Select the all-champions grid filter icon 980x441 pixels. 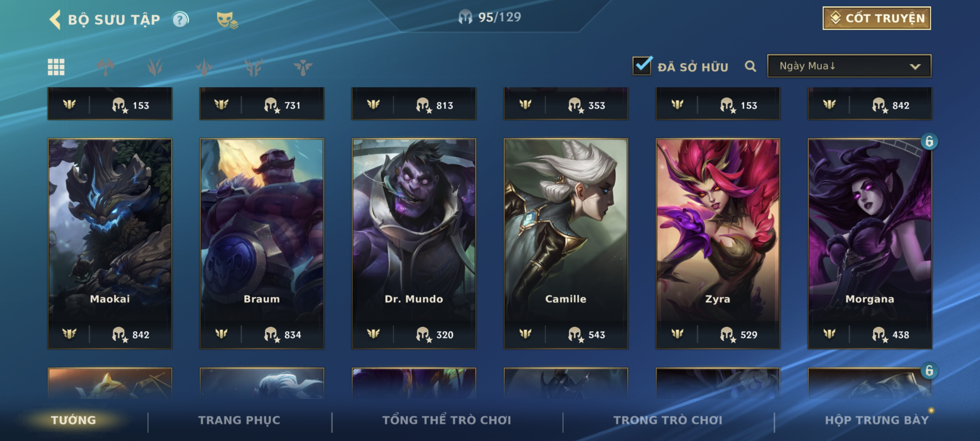click(56, 67)
